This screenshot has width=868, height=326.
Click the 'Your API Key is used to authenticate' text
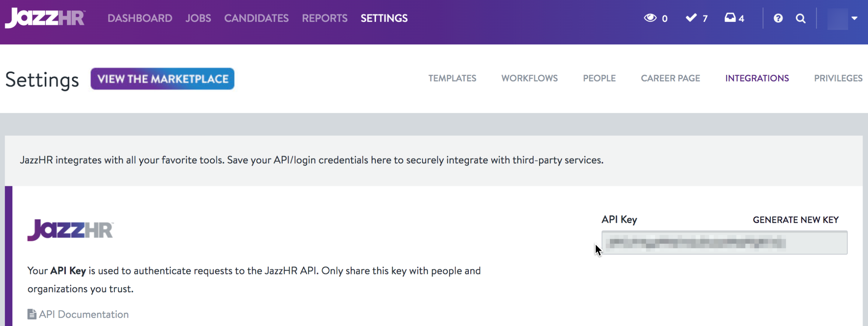tap(254, 280)
